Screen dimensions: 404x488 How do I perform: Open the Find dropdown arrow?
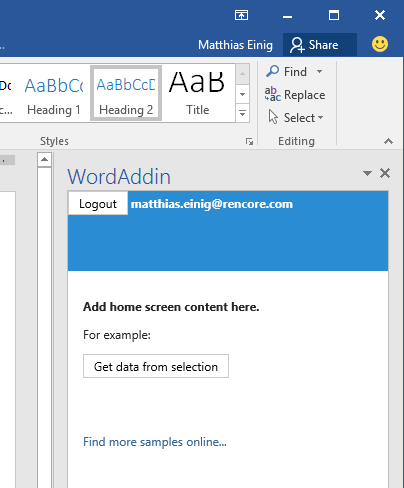click(x=319, y=71)
